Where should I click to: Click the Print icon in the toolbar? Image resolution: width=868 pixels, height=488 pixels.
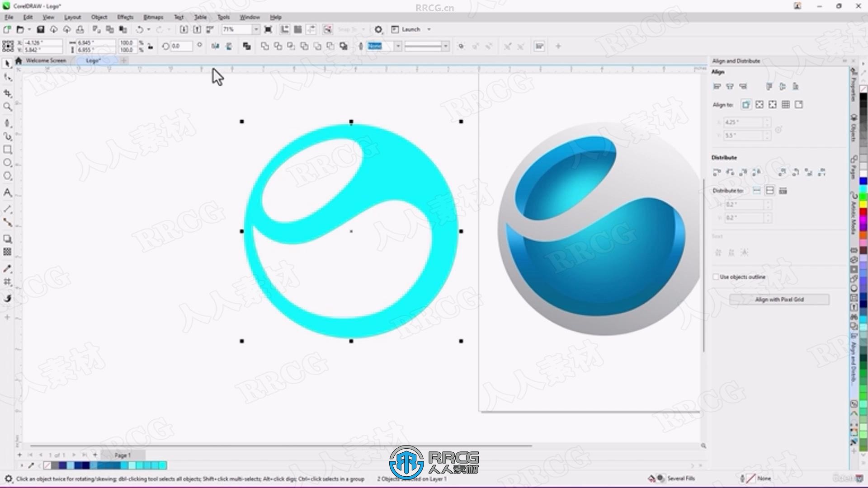coord(80,29)
